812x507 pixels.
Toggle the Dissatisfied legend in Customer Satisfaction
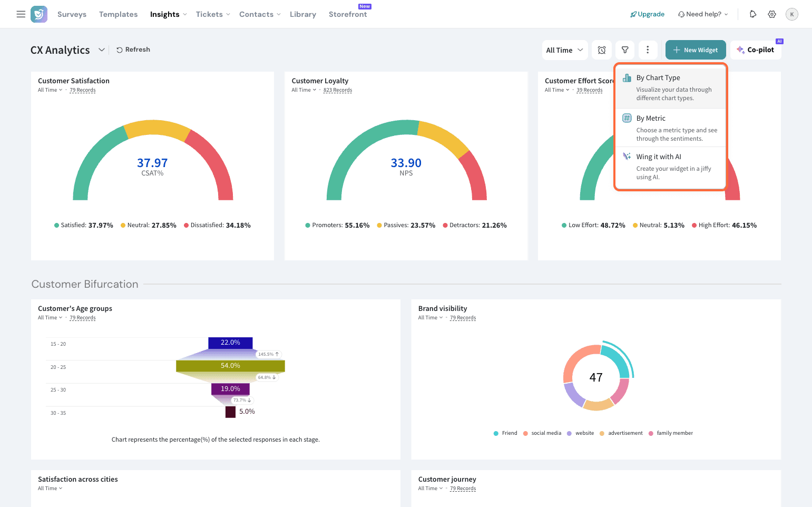[217, 226]
